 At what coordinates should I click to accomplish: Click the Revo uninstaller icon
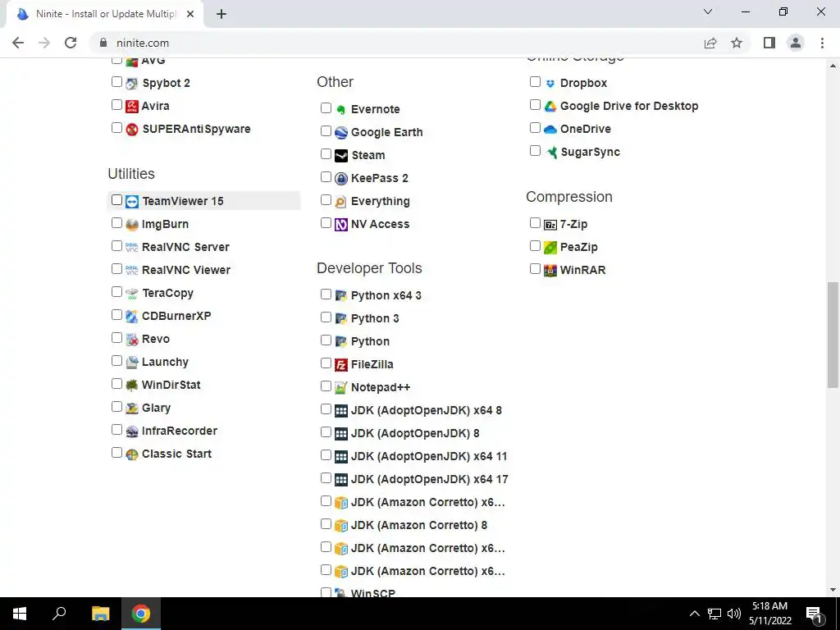pos(132,340)
